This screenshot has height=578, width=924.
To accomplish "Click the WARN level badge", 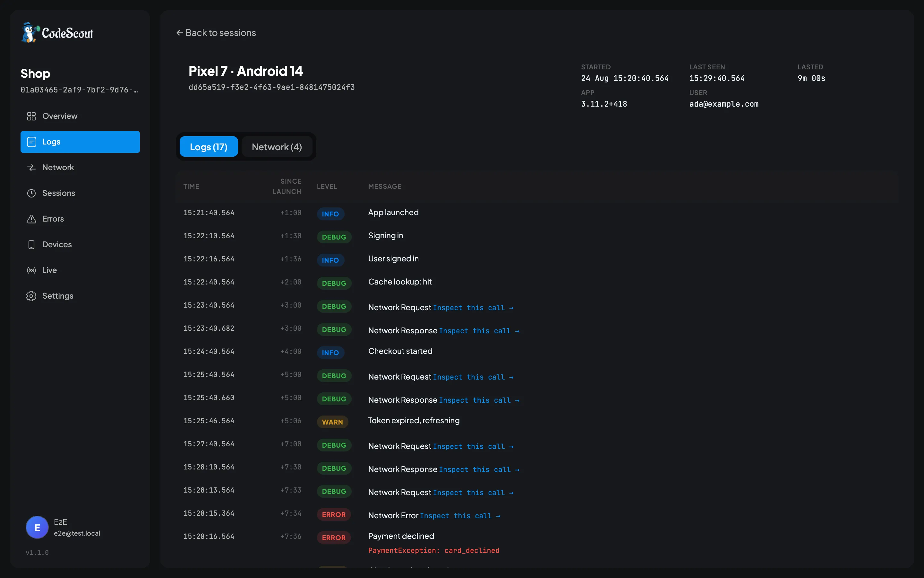I will pyautogui.click(x=332, y=422).
